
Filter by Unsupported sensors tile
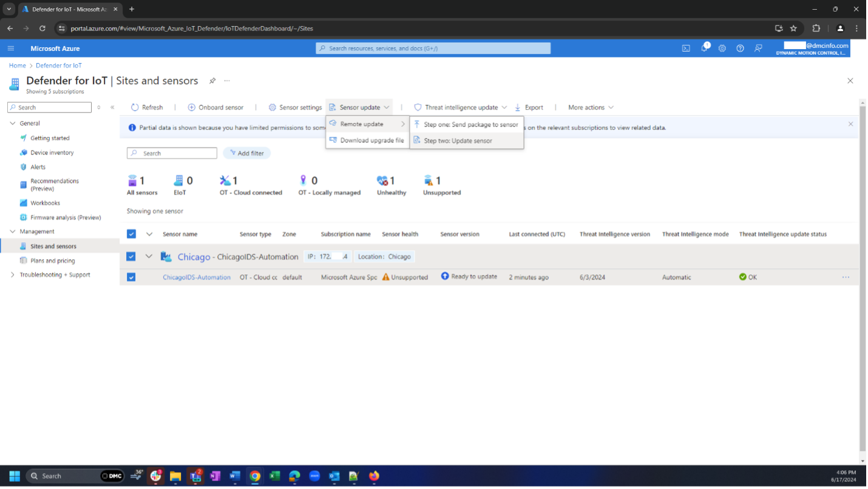pos(442,186)
